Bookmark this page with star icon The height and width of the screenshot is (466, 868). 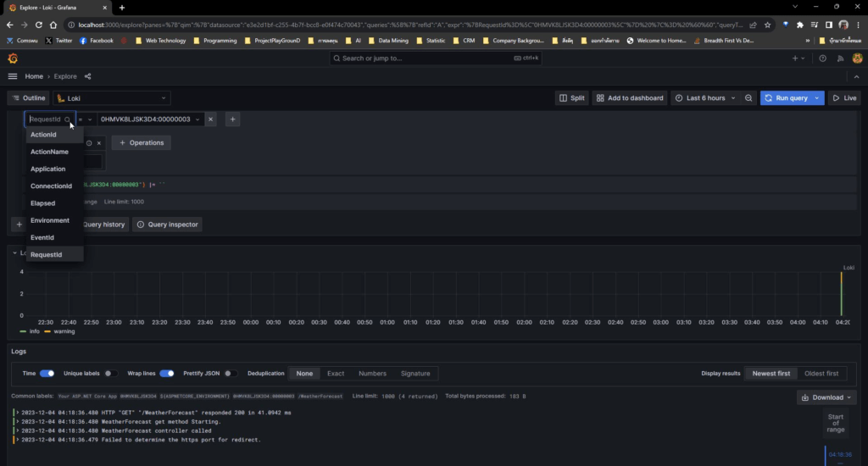767,25
